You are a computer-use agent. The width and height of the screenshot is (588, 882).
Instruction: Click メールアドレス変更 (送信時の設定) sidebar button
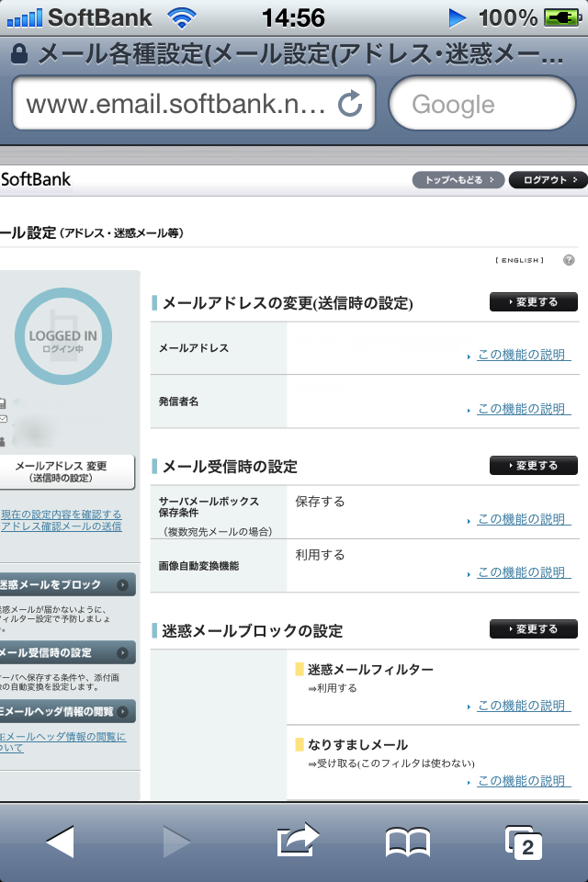point(66,472)
